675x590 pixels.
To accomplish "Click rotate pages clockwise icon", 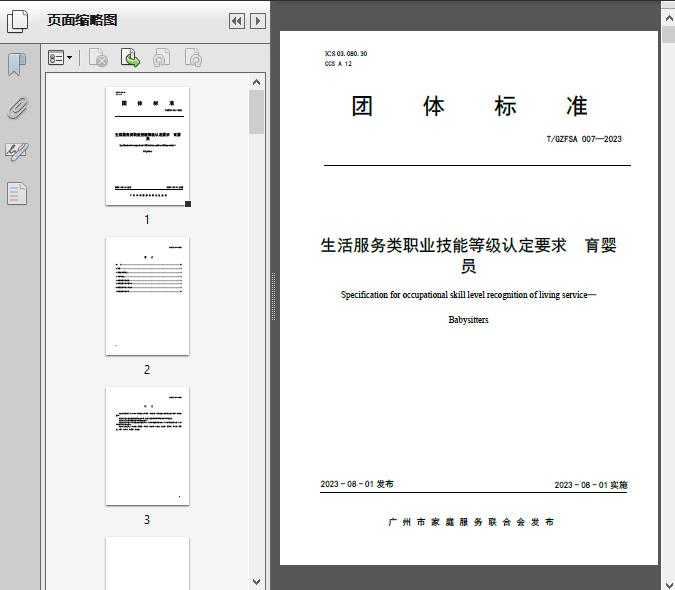I will [x=193, y=58].
